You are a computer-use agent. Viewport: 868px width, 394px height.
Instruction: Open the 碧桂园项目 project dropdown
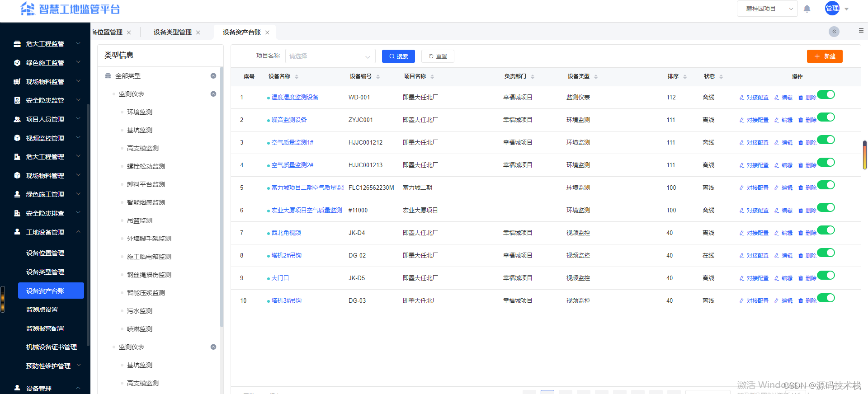click(x=767, y=9)
